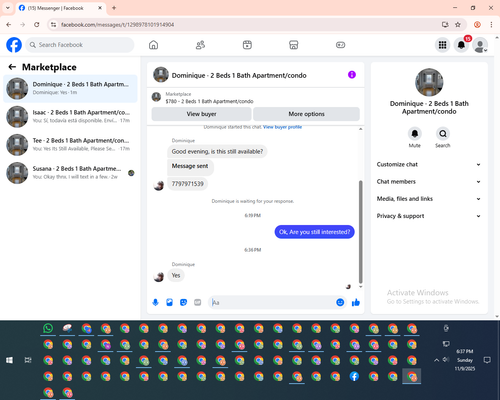Mute the conversation with the bell icon

(415, 134)
